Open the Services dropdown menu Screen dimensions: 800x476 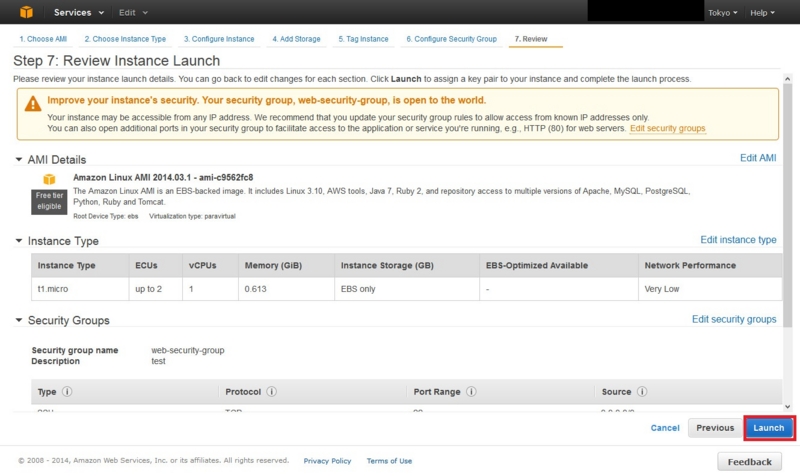(x=79, y=12)
